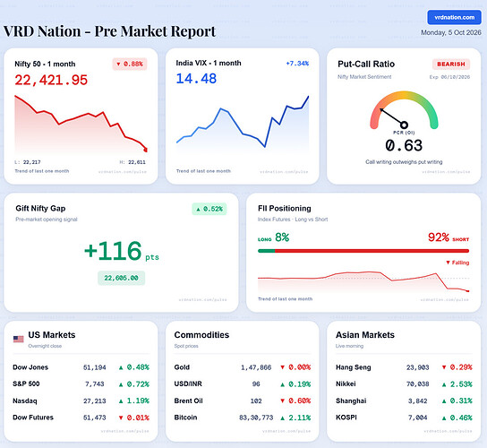Click the India VIX value 14.48
Image resolution: width=487 pixels, height=448 pixels.
pos(196,79)
